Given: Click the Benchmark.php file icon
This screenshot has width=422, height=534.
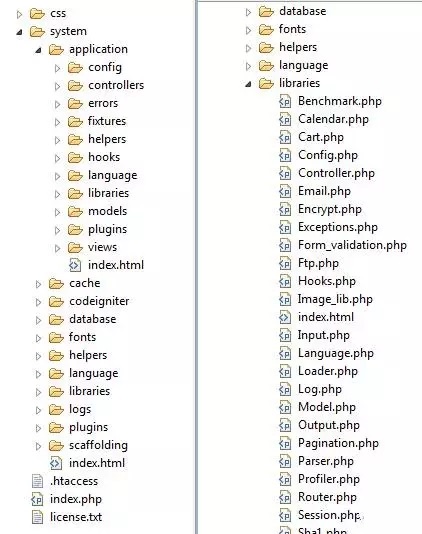Looking at the screenshot, I should (x=285, y=101).
